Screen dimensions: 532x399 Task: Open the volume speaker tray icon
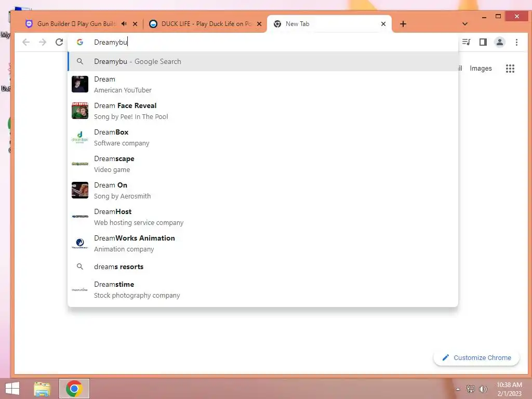tap(483, 389)
